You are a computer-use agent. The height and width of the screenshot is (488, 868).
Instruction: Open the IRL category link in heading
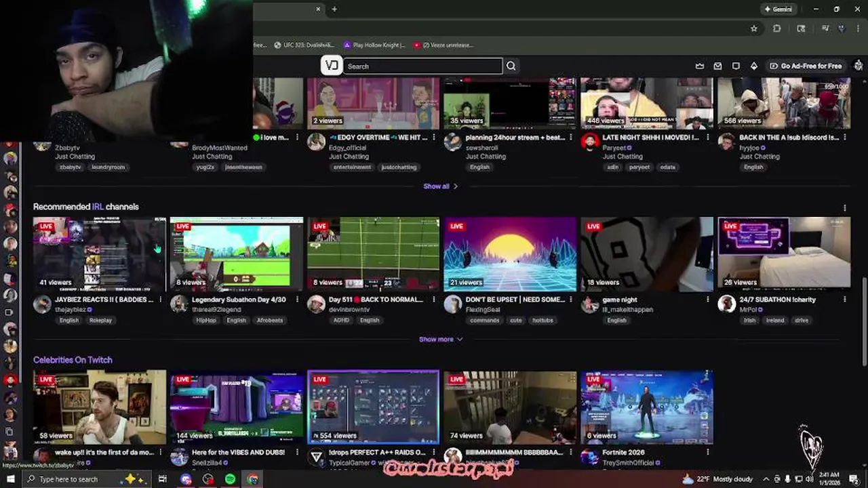click(x=98, y=207)
